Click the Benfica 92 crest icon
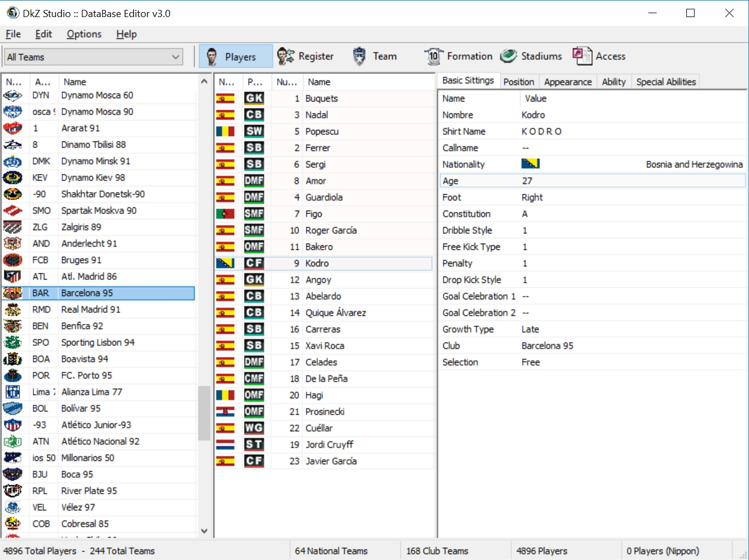This screenshot has width=749, height=560. click(13, 326)
